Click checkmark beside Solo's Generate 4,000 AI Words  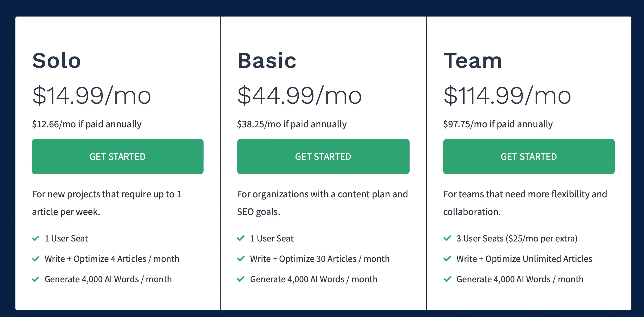pyautogui.click(x=36, y=279)
